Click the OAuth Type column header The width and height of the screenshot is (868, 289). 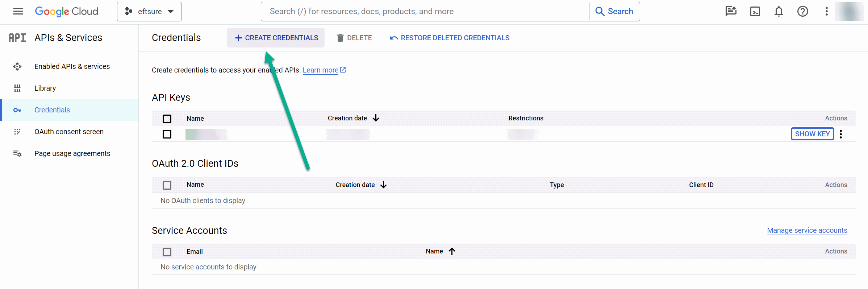[x=557, y=185]
